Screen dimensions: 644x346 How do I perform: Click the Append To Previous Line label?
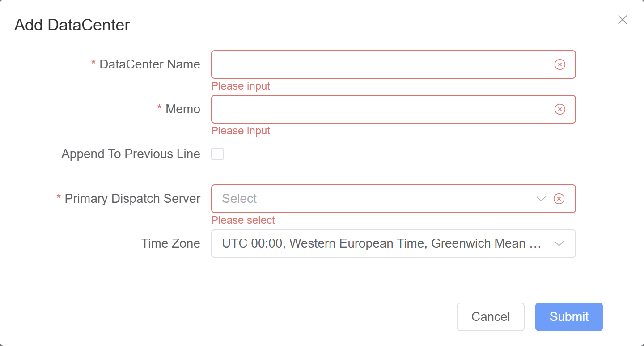pyautogui.click(x=131, y=154)
